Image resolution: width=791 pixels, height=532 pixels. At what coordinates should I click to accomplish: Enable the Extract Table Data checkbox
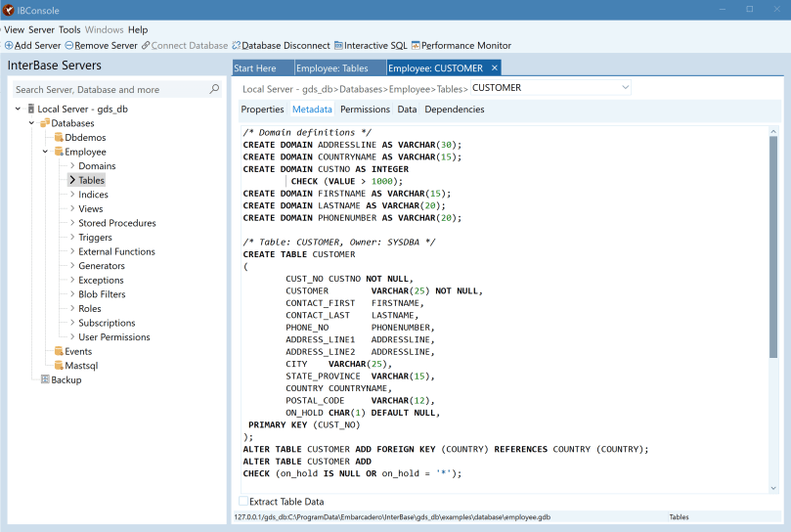coord(243,502)
